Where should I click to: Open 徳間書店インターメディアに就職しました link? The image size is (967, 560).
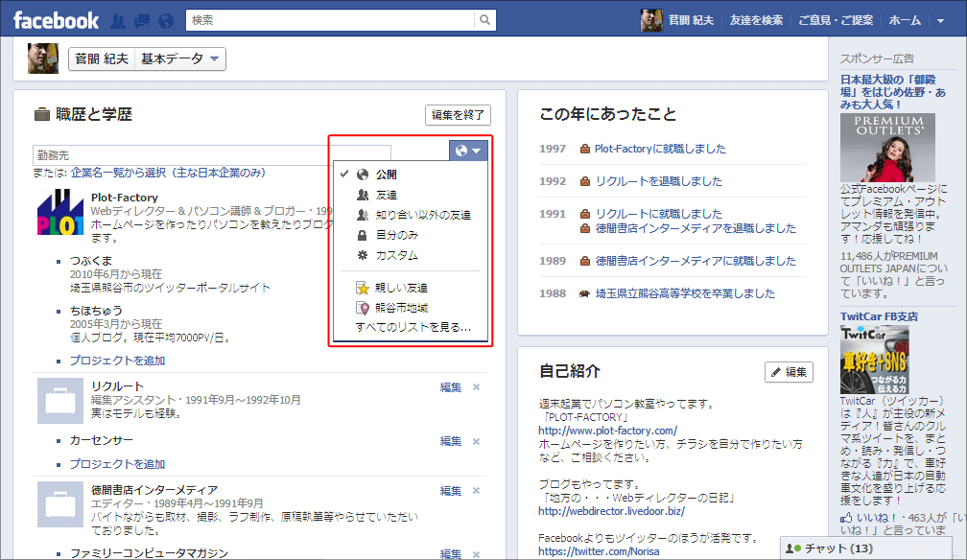[x=695, y=261]
